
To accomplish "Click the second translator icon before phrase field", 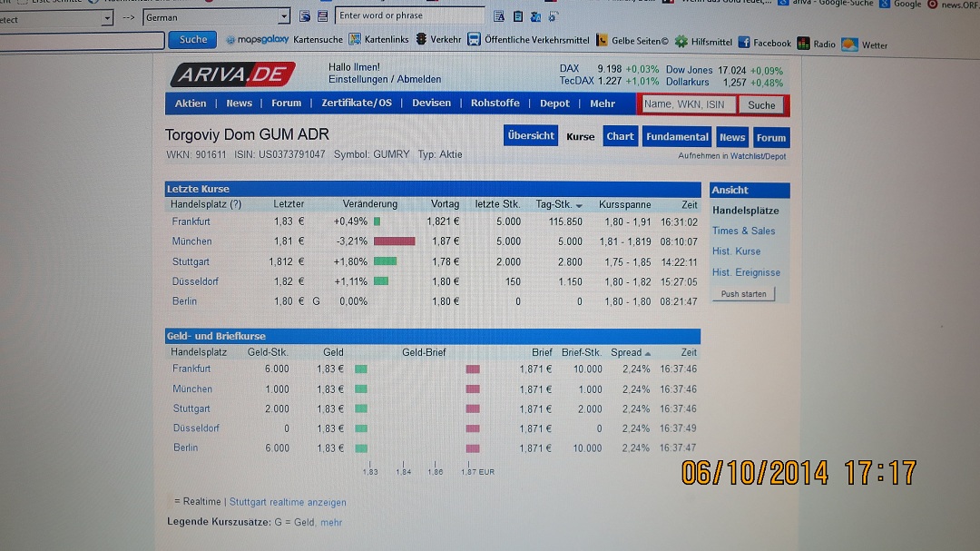I will [322, 16].
